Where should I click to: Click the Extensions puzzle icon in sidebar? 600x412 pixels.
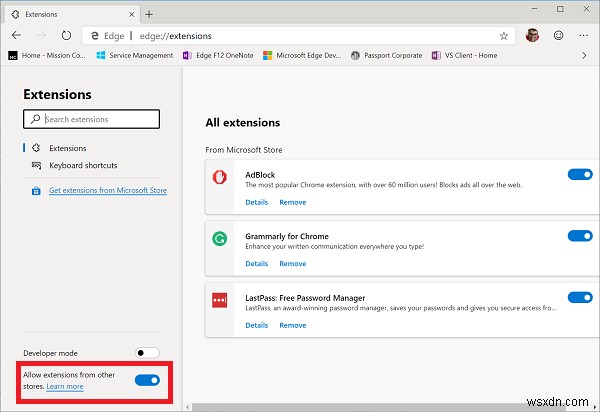(x=36, y=148)
